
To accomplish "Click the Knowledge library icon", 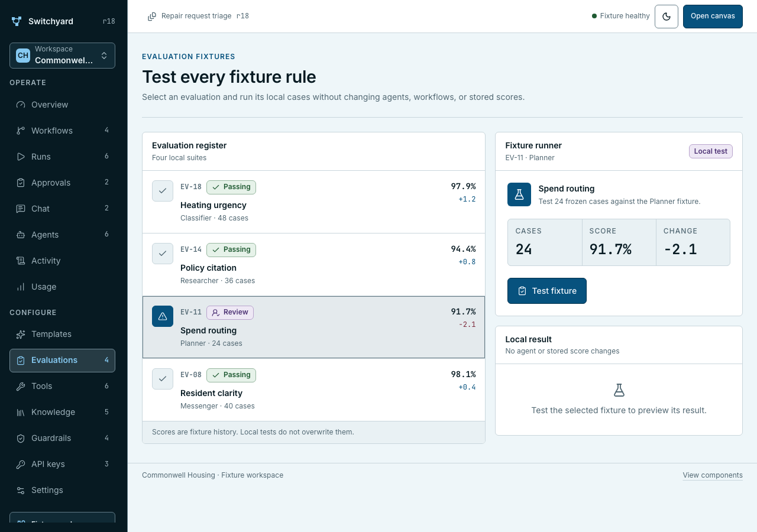I will [x=21, y=412].
